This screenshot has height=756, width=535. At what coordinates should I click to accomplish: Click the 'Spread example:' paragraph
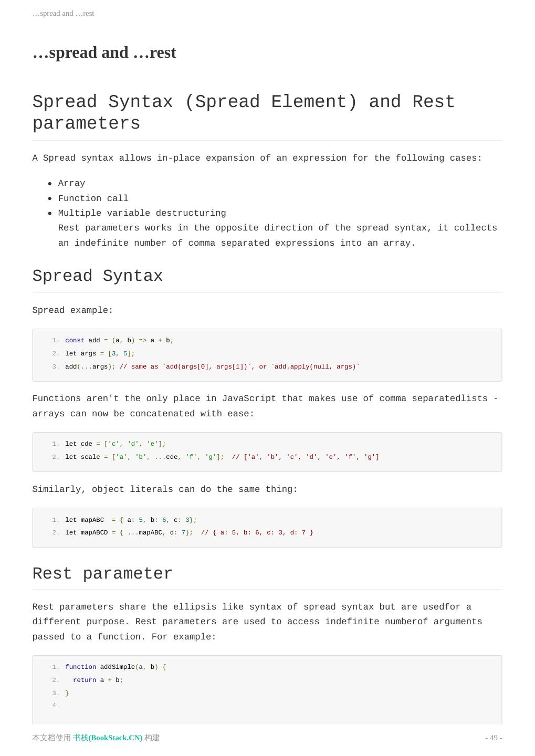pos(72,310)
